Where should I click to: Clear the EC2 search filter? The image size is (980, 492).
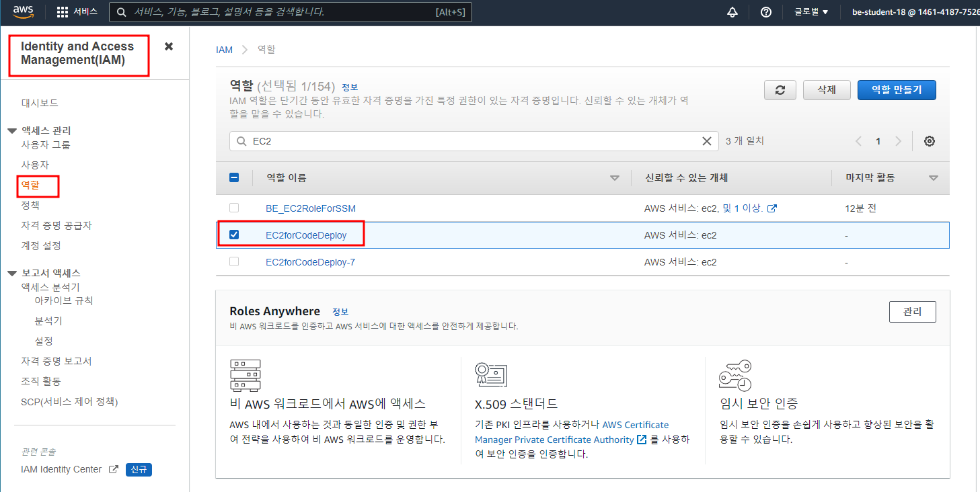point(707,141)
